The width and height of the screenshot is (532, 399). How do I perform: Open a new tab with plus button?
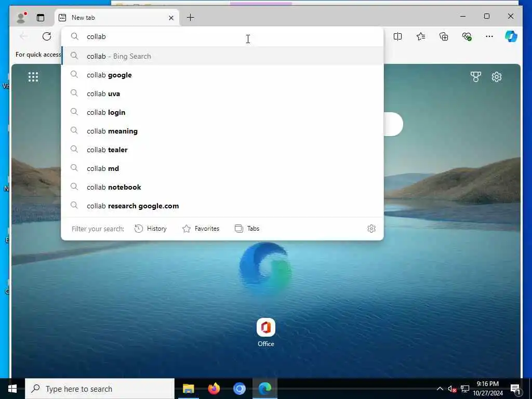[191, 18]
